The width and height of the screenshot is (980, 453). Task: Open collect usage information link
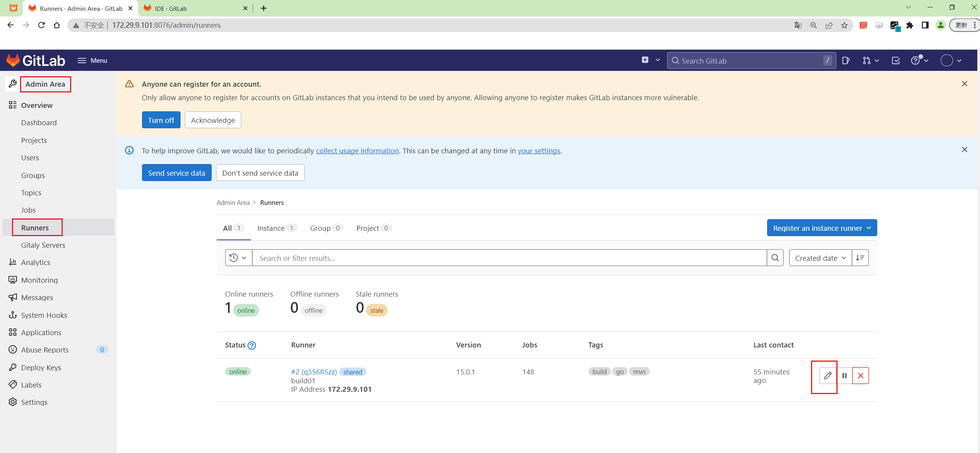[357, 151]
